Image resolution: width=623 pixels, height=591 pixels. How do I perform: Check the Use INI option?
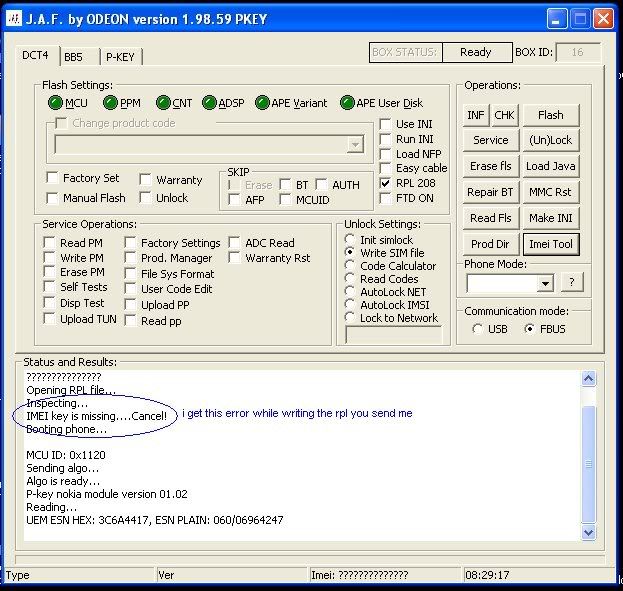click(x=385, y=124)
